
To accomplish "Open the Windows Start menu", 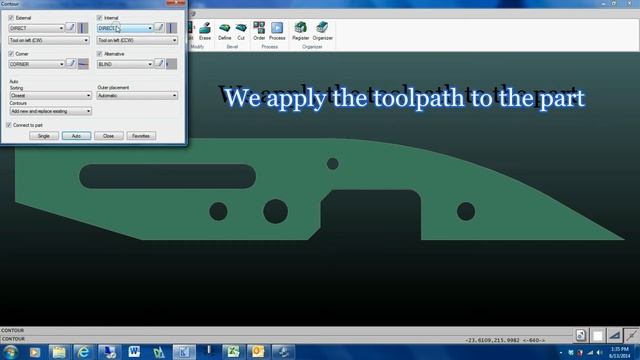I will pyautogui.click(x=10, y=352).
